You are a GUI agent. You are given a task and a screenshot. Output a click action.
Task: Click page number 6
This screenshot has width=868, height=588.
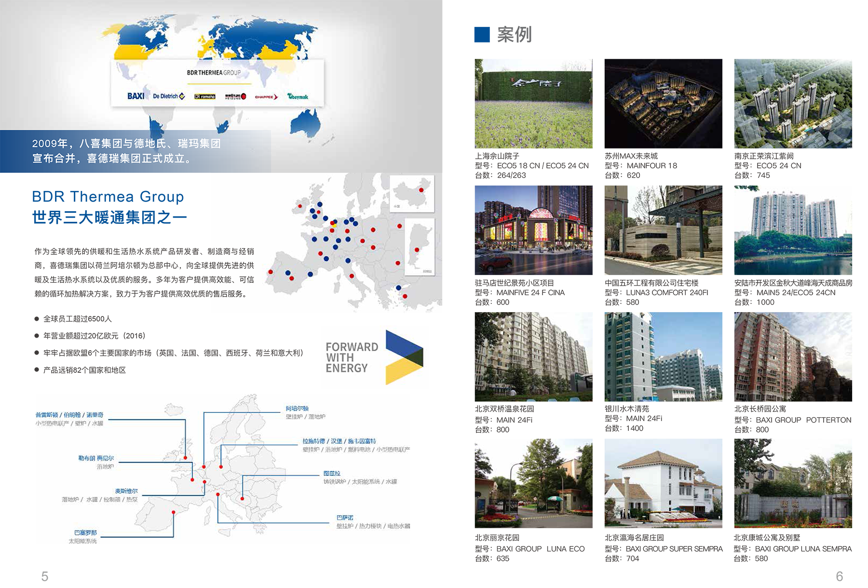[840, 576]
